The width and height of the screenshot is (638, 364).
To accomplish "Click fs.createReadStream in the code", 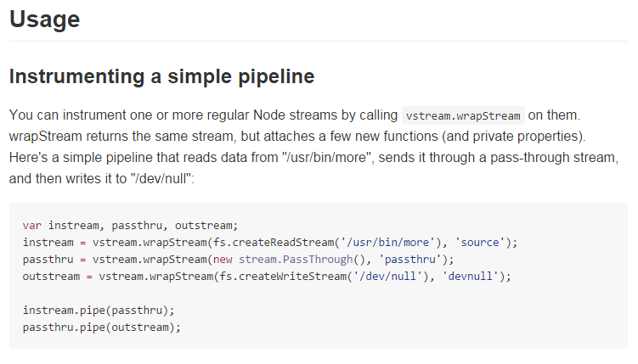I will click(274, 243).
